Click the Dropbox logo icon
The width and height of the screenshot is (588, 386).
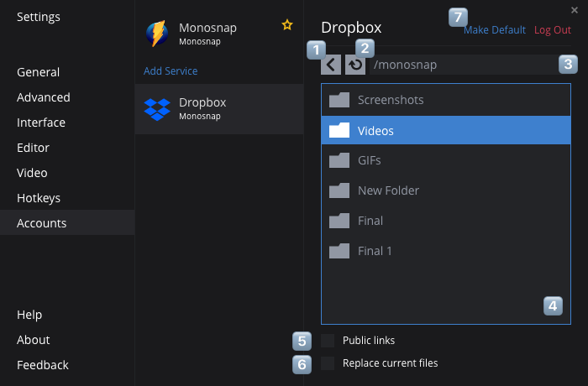point(157,109)
